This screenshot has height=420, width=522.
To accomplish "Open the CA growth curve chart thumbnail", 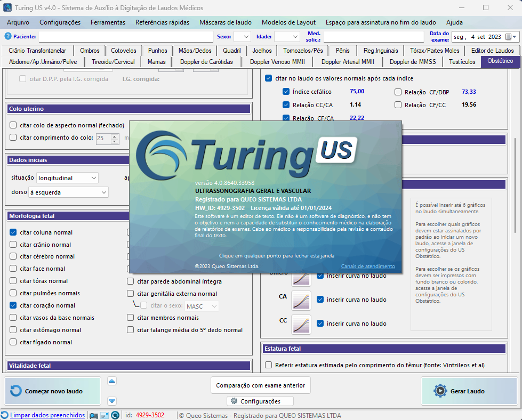I will 301,301.
